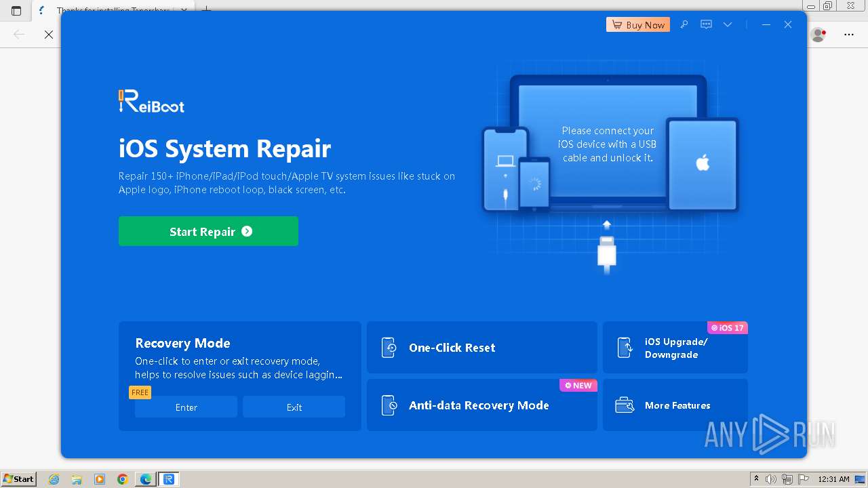Click the Anti-data Recovery Mode phone icon
This screenshot has height=488, width=868.
[x=389, y=405]
